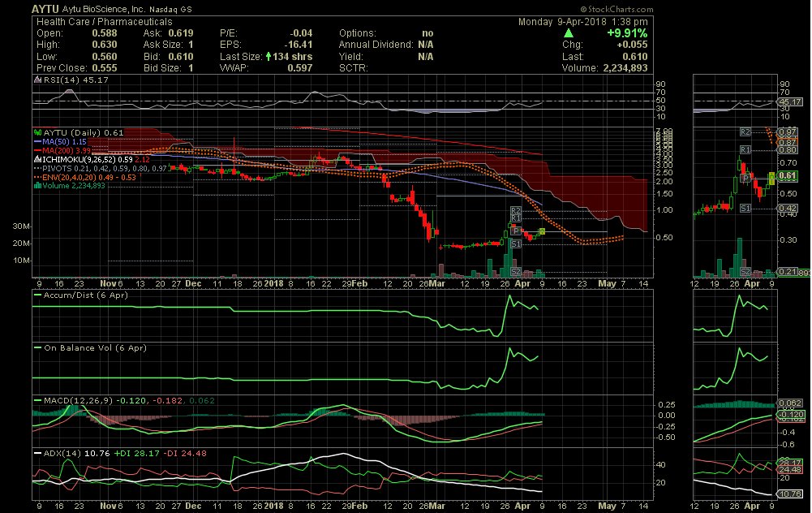Click the ADX(14) 10.76 panel label
Viewport: 812px width, 513px height.
[76, 454]
